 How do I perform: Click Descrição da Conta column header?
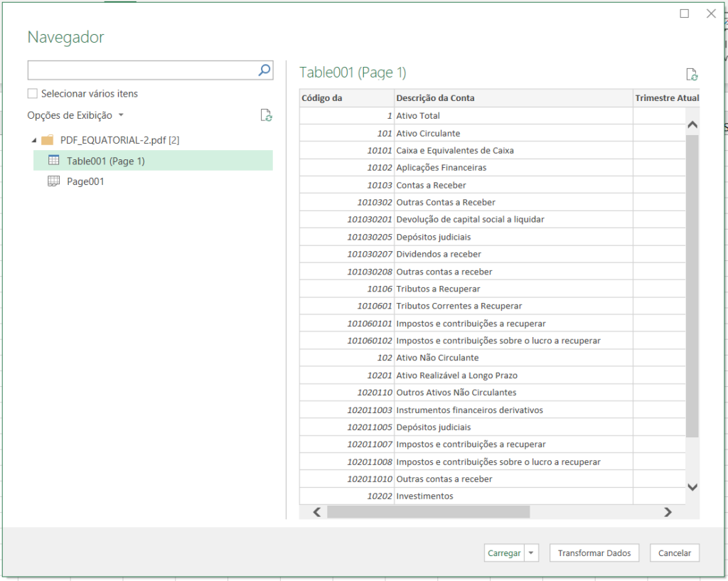(513, 98)
